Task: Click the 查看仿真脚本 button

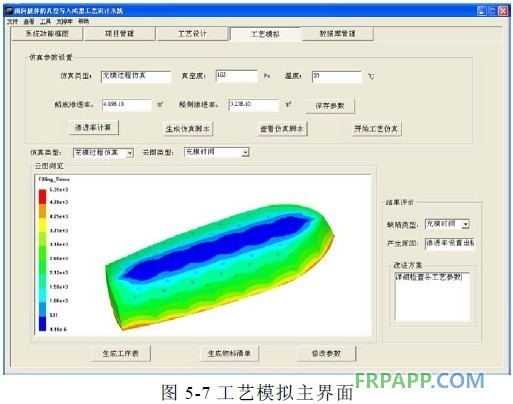Action: [282, 129]
